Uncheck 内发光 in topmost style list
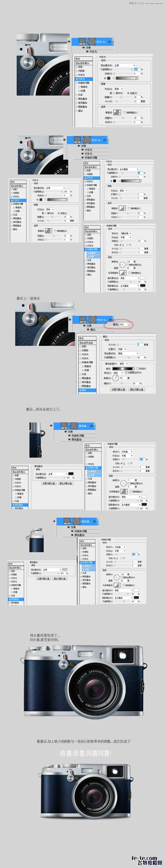 pyautogui.click(x=77, y=79)
